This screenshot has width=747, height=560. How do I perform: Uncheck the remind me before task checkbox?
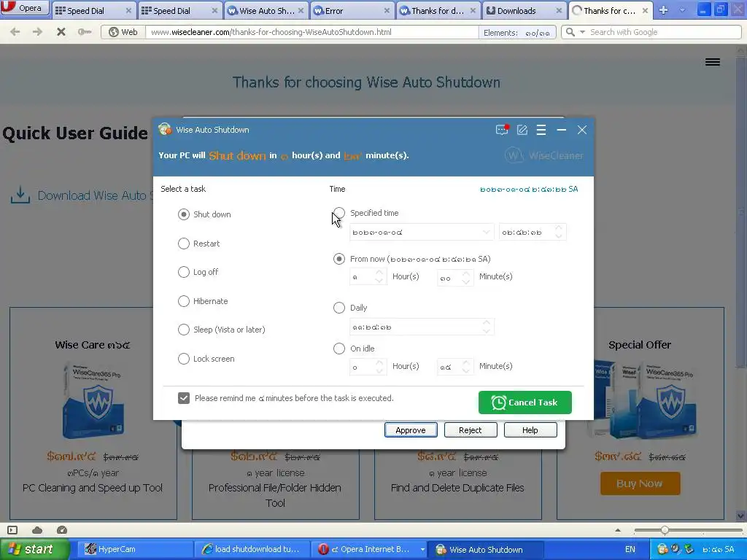(x=184, y=398)
